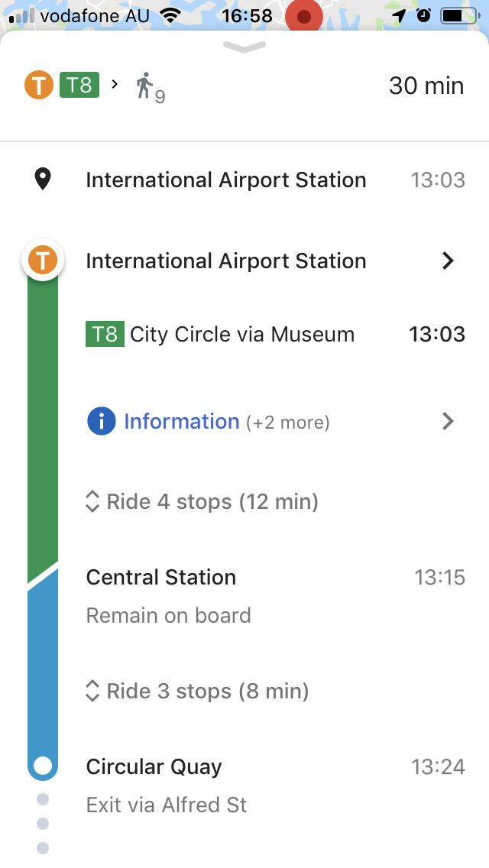Image resolution: width=489 pixels, height=868 pixels.
Task: Open International Airport Station details chevron
Action: (448, 261)
